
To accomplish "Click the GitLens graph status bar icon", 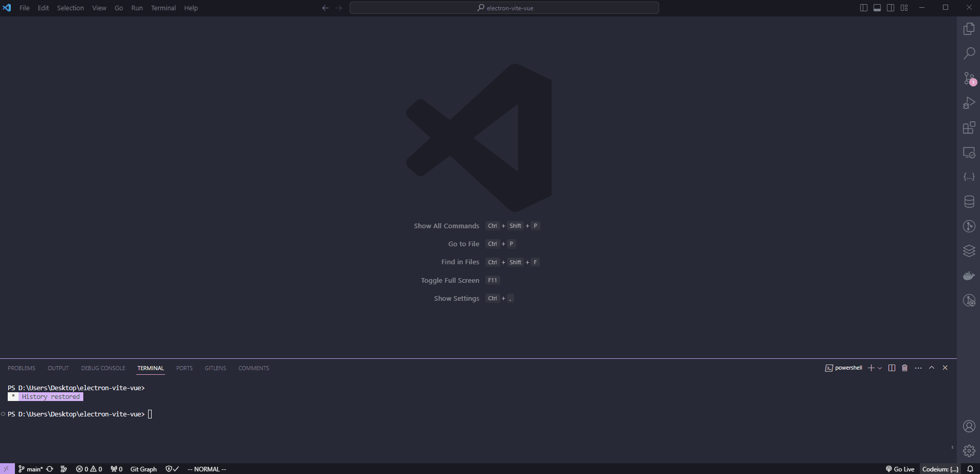I will (x=64, y=469).
